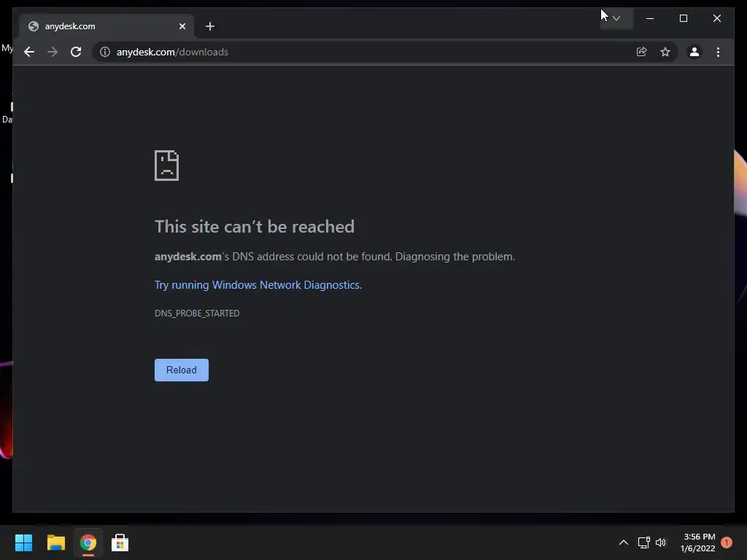Bookmark this tab with star icon
This screenshot has height=560, width=747.
(665, 52)
